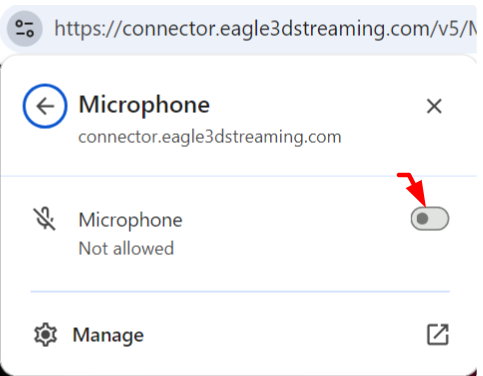The height and width of the screenshot is (376, 483).
Task: Click the connector.eagle3dstreaming.com address bar URL
Action: [265, 29]
